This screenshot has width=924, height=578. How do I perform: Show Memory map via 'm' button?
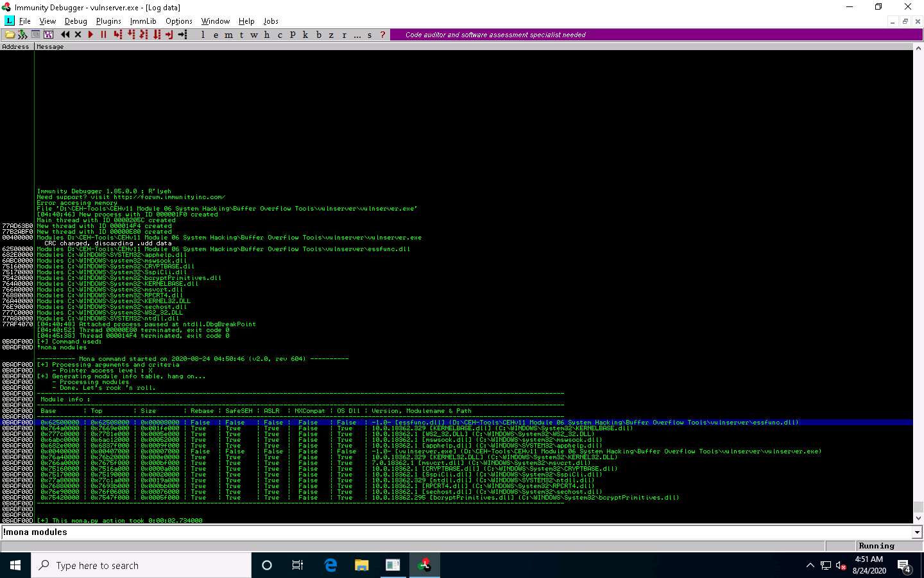click(x=228, y=35)
